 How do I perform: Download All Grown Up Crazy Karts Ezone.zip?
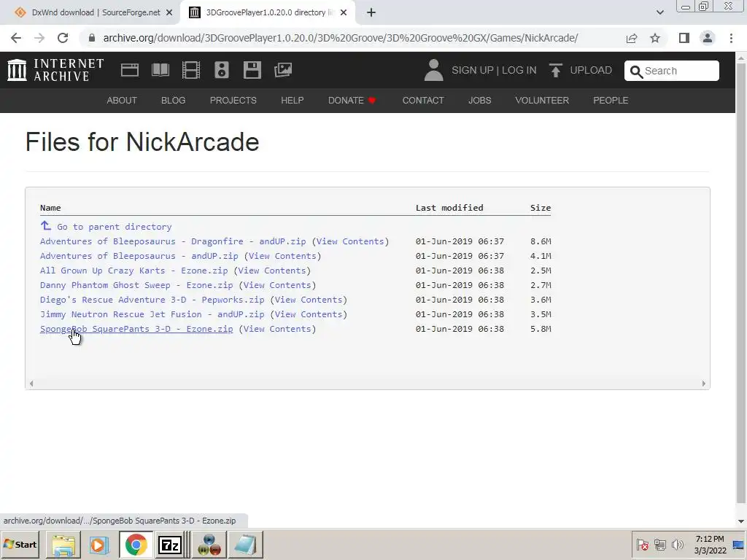pyautogui.click(x=134, y=271)
